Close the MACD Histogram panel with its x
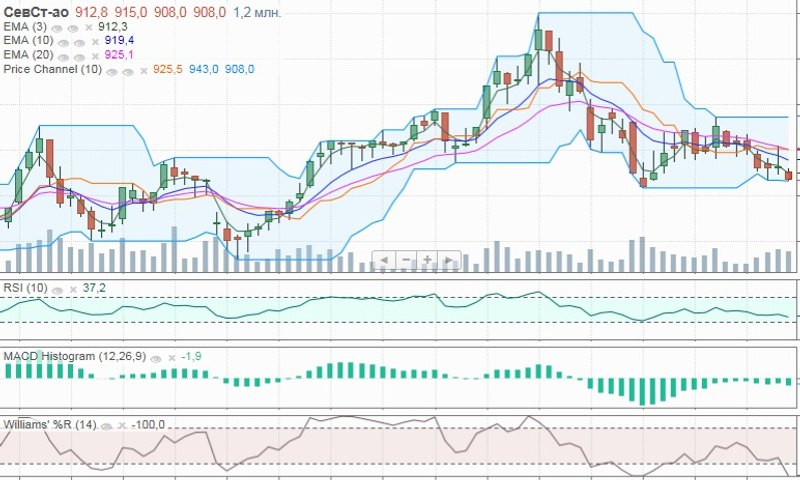This screenshot has width=800, height=480. (x=172, y=358)
